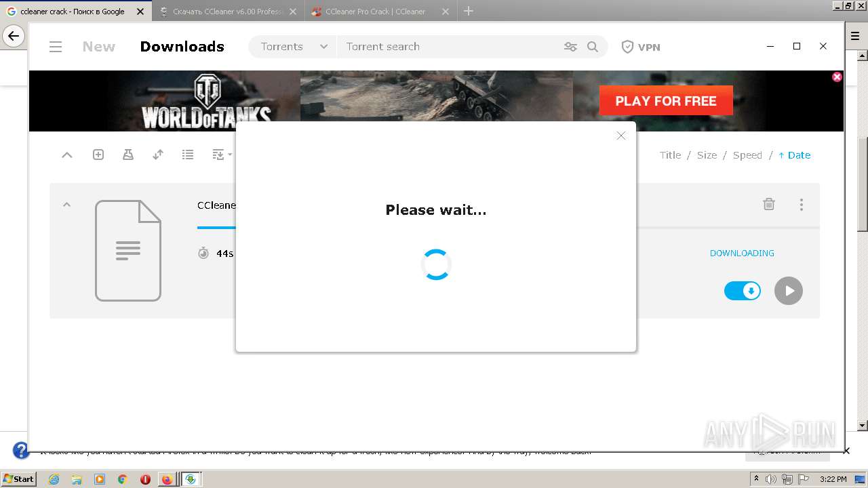Select the ccleaner crack Google search tab
This screenshot has height=488, width=868.
coord(75,12)
